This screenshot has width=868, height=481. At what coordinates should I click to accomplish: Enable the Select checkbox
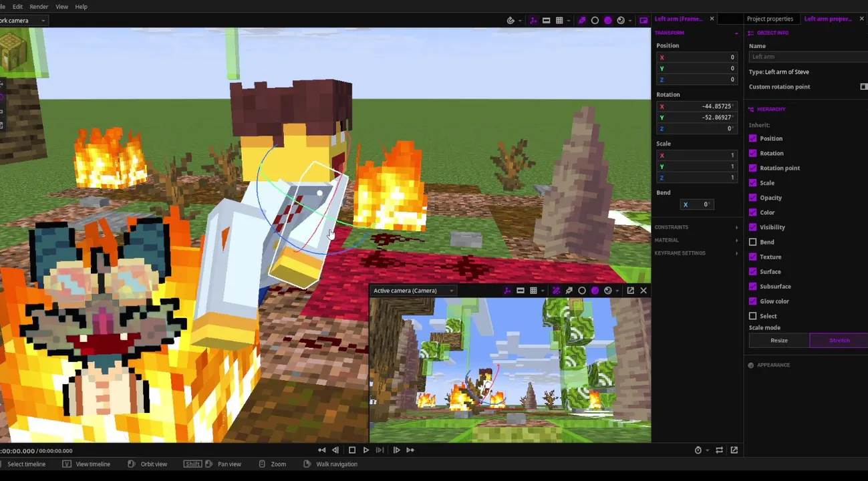pos(753,316)
